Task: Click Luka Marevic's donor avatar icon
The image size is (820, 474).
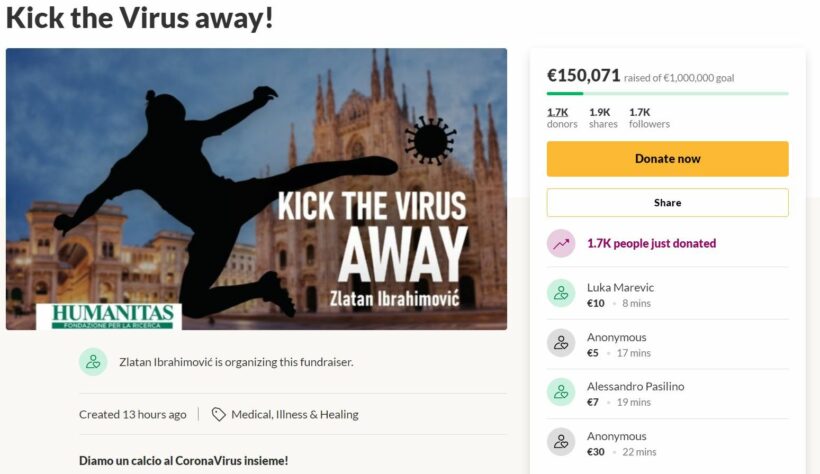Action: pyautogui.click(x=561, y=294)
